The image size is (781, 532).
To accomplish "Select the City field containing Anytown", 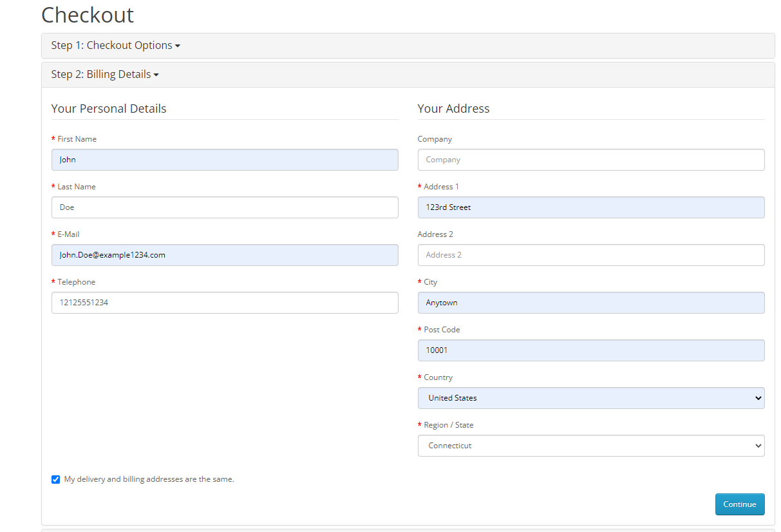I will tap(590, 303).
